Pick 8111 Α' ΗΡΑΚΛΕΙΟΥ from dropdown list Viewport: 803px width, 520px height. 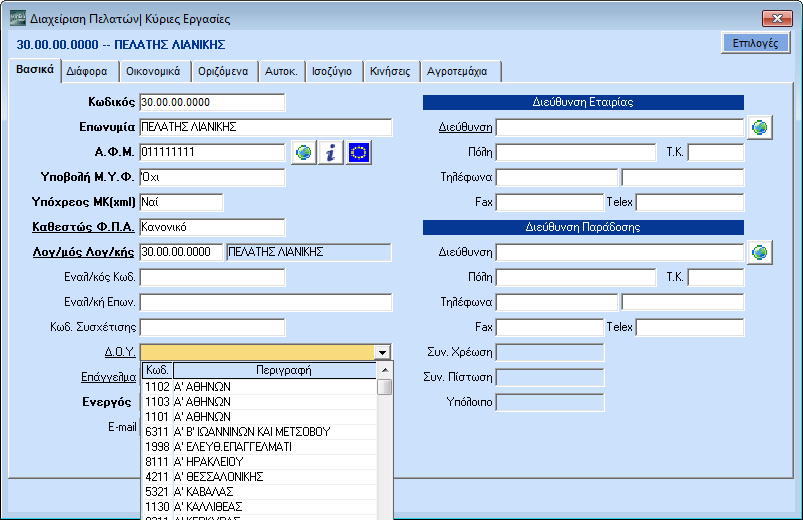(x=259, y=462)
